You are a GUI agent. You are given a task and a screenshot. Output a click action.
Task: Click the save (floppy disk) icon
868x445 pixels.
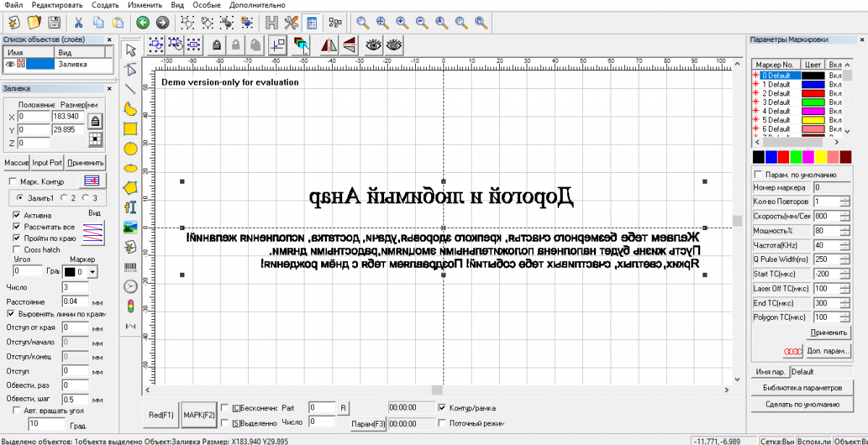click(x=53, y=22)
